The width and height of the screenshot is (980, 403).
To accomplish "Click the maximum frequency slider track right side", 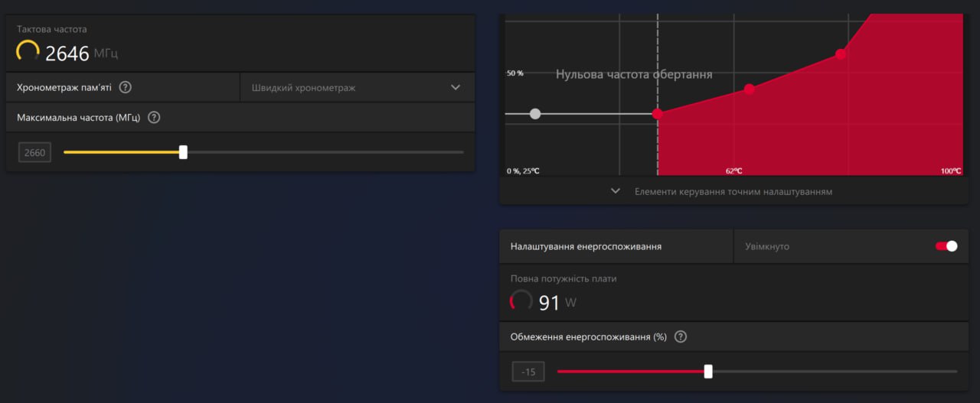I will [x=325, y=152].
